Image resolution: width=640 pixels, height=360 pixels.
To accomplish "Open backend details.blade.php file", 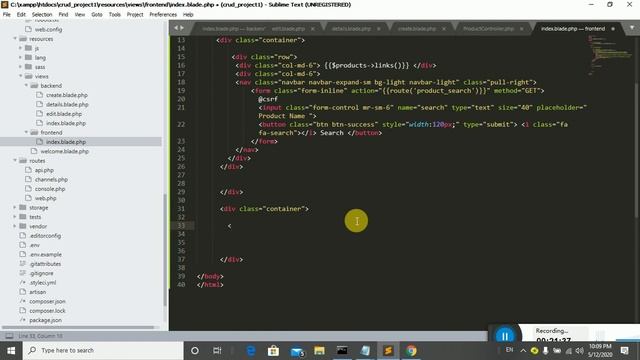I will click(x=67, y=104).
